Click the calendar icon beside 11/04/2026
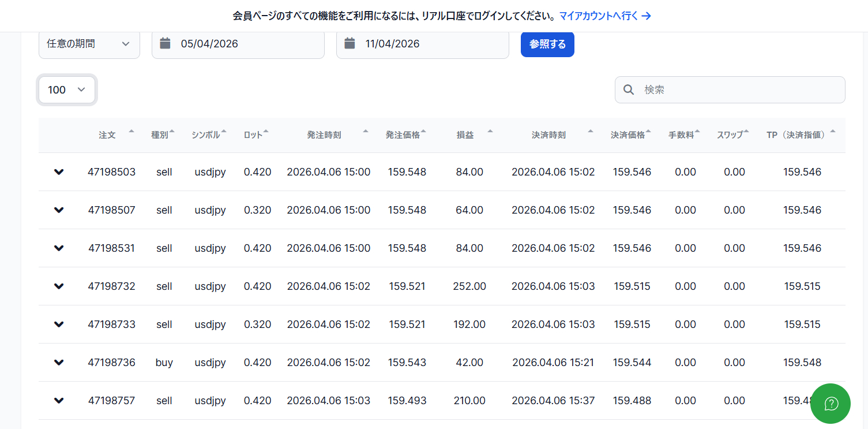The height and width of the screenshot is (429, 868). (350, 43)
